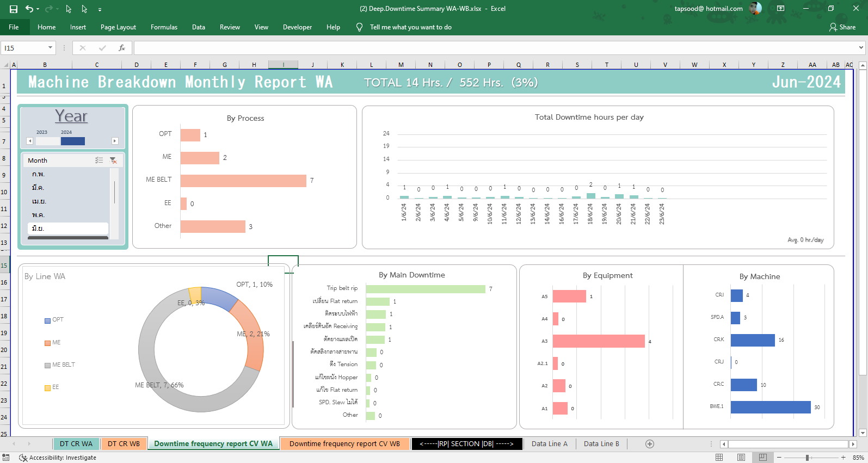Switch to Downtime frequency report CV WB sheet

[344, 444]
